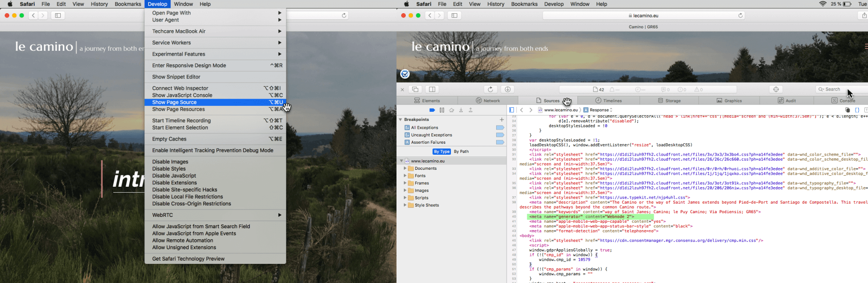Open the Apple menu in the left menu bar
The image size is (868, 283).
click(10, 4)
